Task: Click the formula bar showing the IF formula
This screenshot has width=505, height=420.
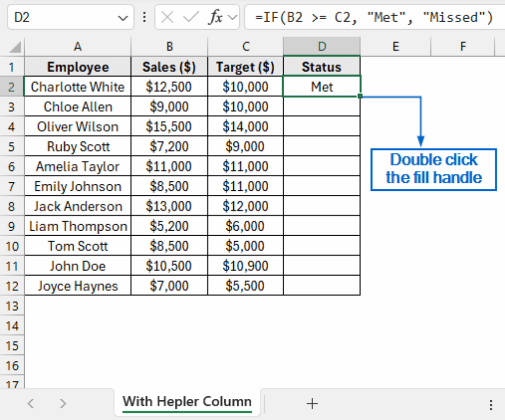Action: click(375, 17)
